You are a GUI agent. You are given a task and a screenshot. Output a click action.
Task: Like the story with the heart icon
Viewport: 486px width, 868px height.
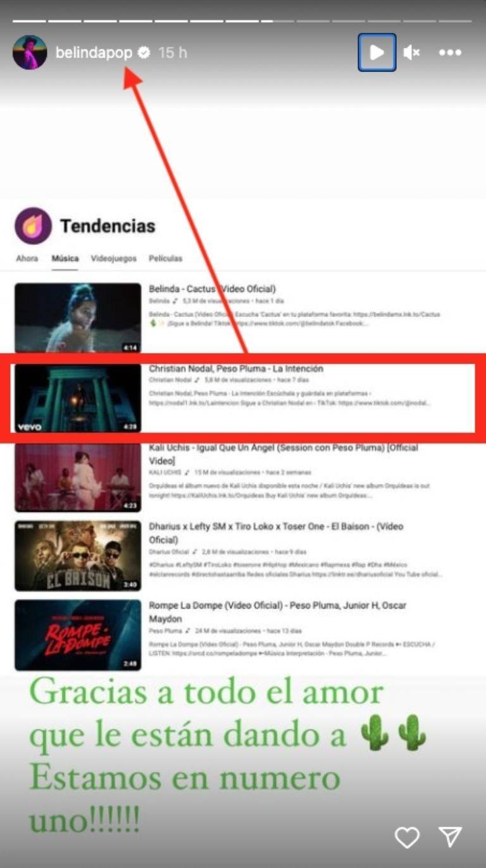click(x=407, y=838)
